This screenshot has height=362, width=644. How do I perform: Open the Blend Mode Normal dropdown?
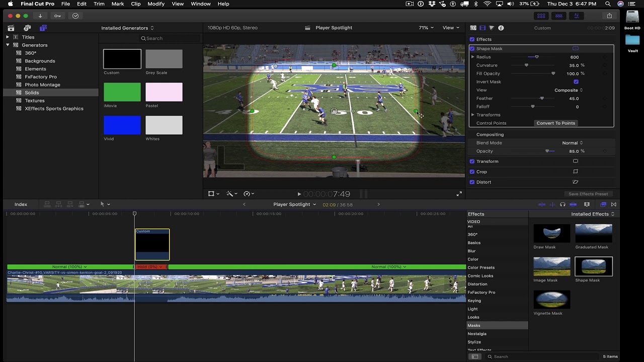click(x=573, y=143)
